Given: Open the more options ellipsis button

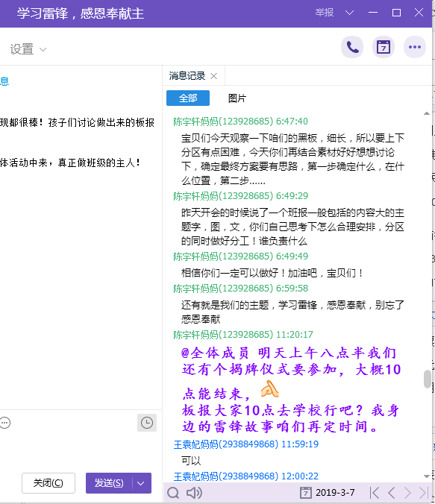Looking at the screenshot, I should coord(415,47).
